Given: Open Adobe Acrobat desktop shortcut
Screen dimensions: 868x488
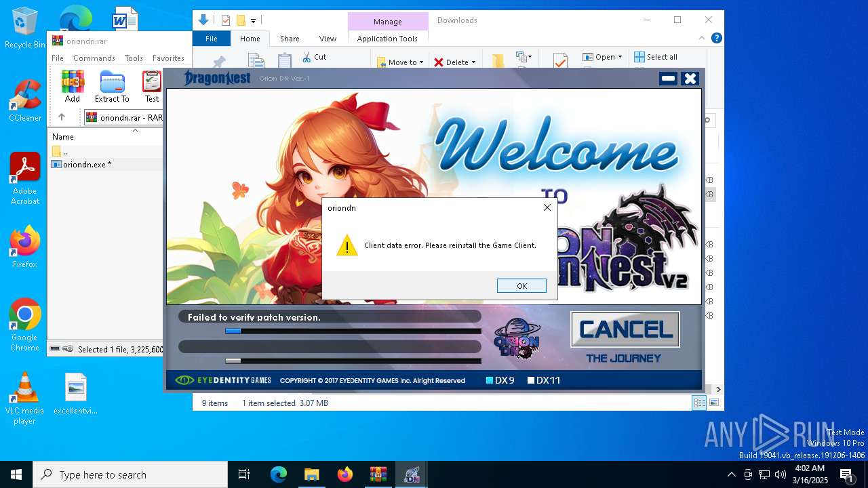Looking at the screenshot, I should click(25, 179).
